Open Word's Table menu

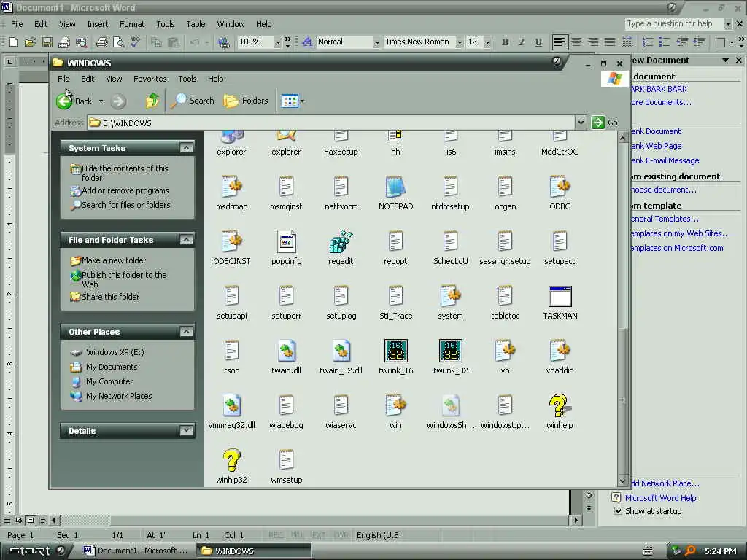tap(196, 24)
